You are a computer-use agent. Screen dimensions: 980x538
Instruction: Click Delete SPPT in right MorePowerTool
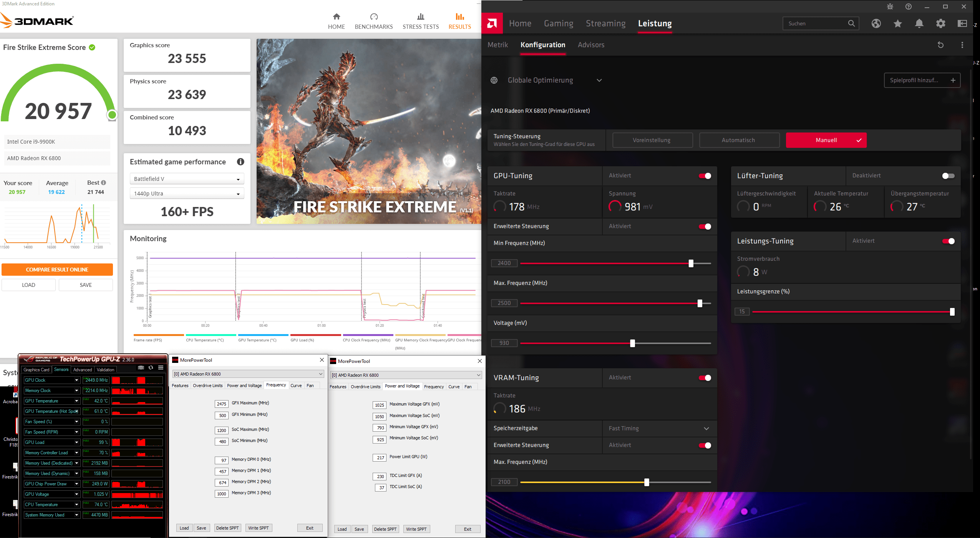pyautogui.click(x=385, y=529)
